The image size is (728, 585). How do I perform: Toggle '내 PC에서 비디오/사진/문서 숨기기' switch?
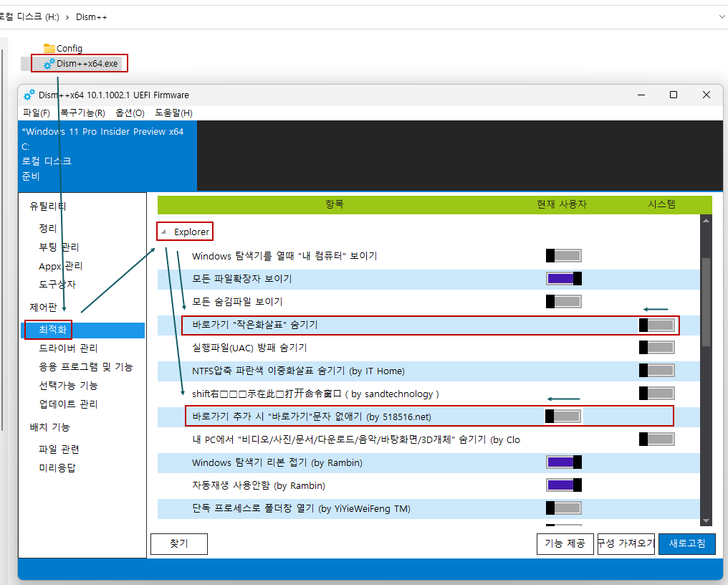click(656, 439)
